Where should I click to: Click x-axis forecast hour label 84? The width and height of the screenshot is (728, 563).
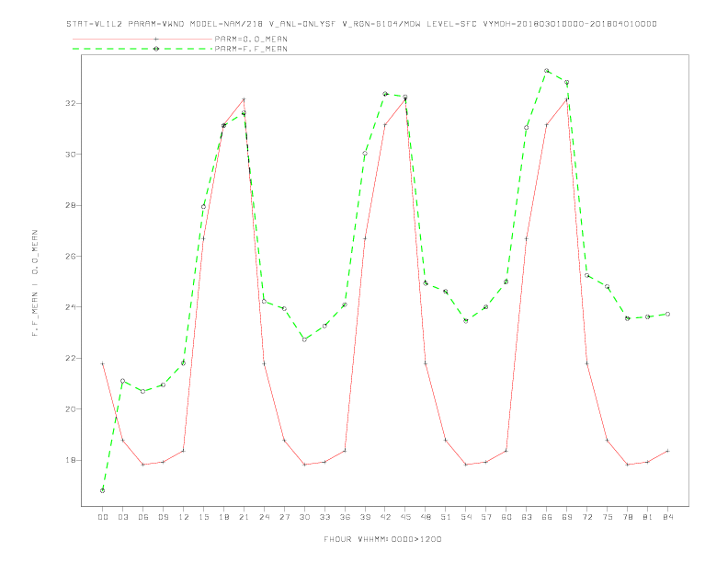tap(667, 517)
